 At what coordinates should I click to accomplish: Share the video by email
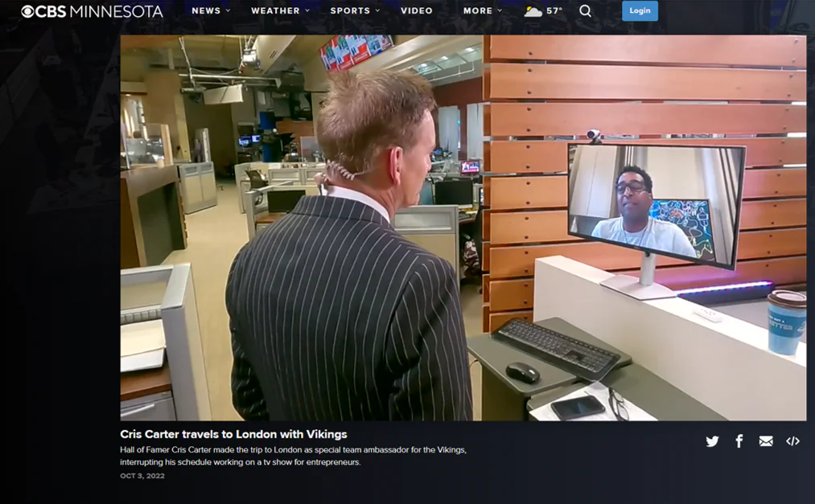[x=766, y=441]
